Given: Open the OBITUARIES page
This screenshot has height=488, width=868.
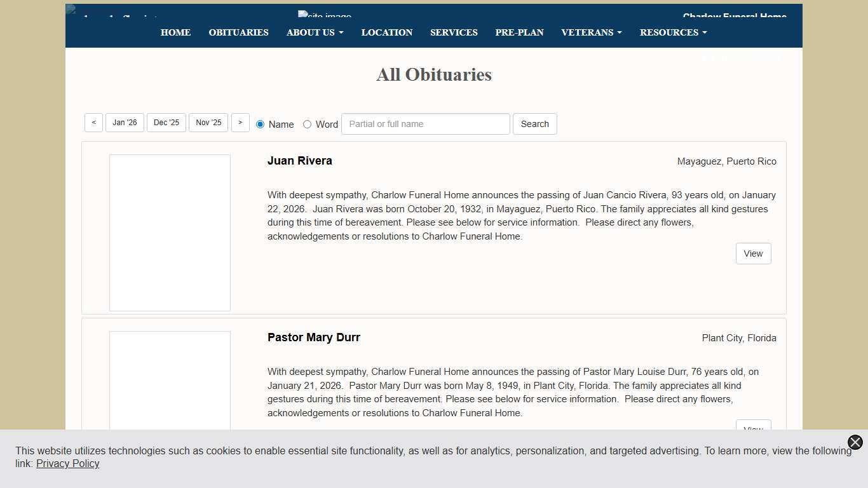Looking at the screenshot, I should [x=238, y=32].
